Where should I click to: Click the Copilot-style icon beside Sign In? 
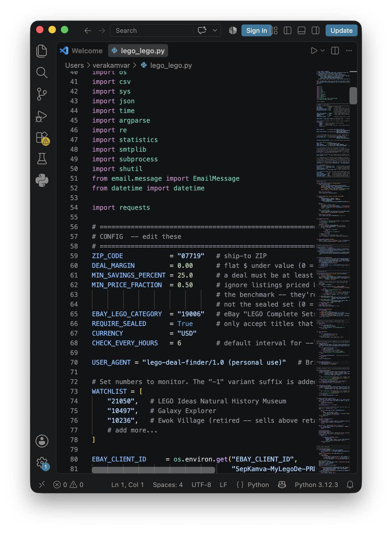point(233,30)
